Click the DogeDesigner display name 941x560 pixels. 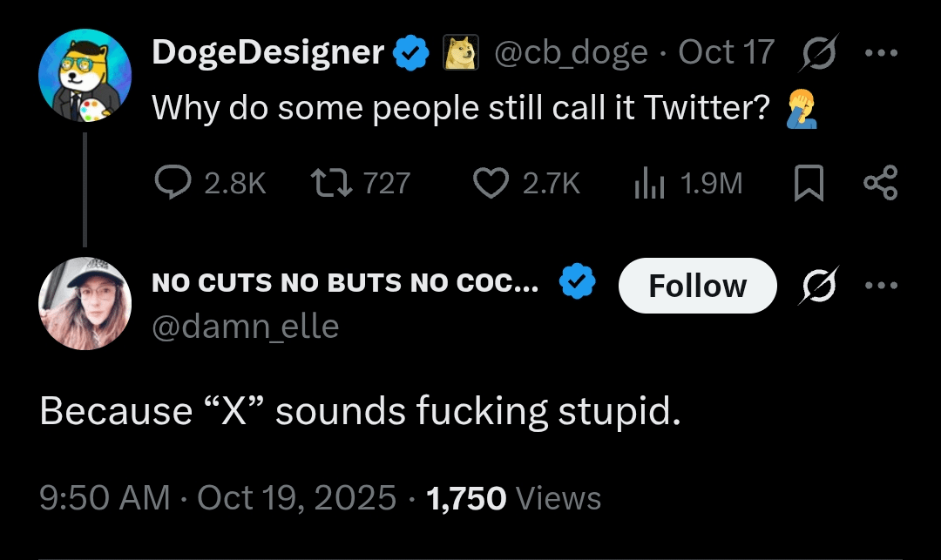pyautogui.click(x=267, y=54)
